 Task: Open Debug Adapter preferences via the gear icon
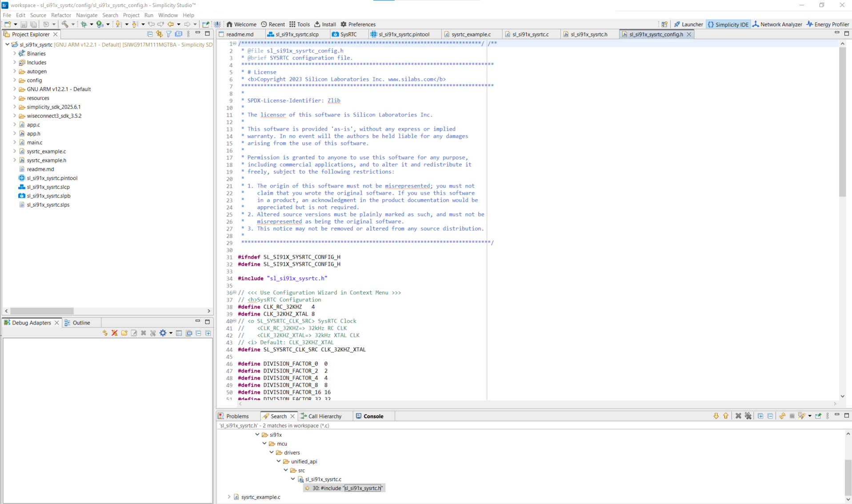163,333
